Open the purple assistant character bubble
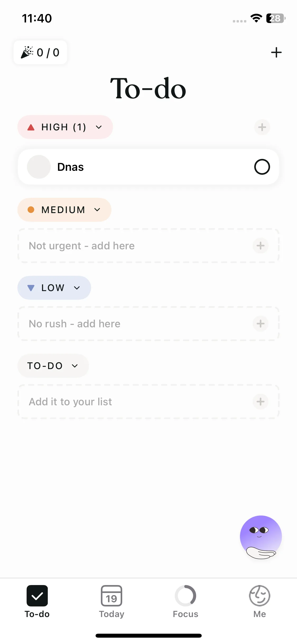This screenshot has height=644, width=297. [x=261, y=537]
